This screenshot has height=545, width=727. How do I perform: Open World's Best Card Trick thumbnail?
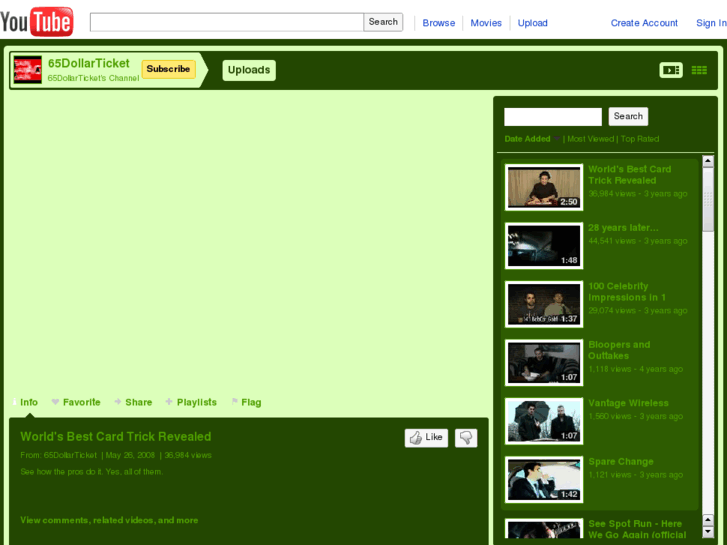[544, 187]
